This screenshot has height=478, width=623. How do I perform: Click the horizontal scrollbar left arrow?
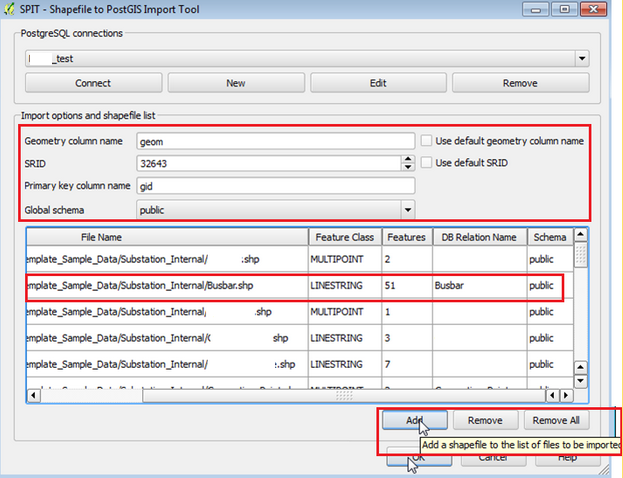point(33,395)
